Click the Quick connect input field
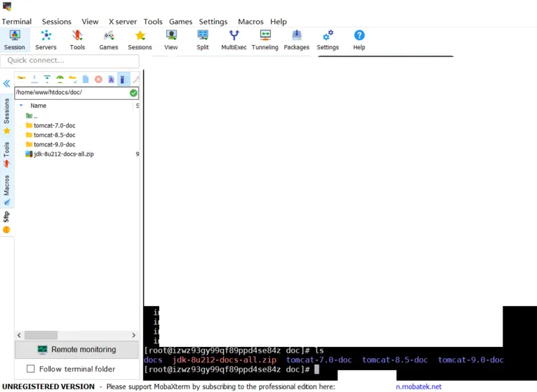 (70, 61)
